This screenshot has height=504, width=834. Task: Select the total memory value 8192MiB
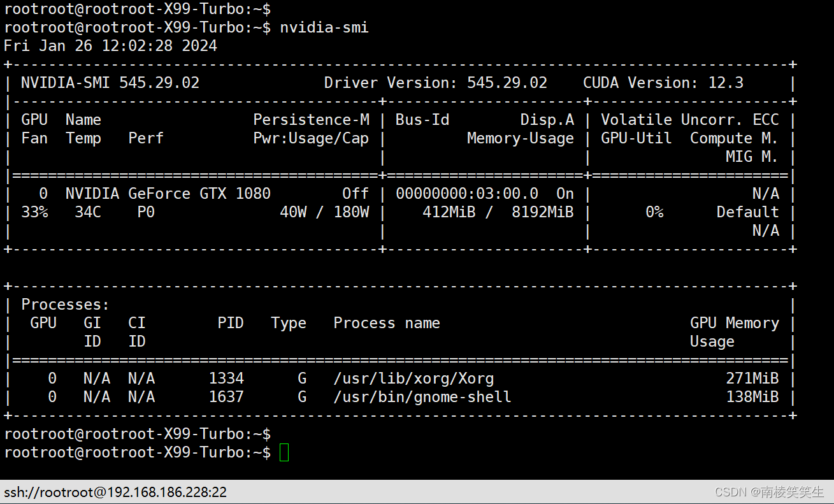coord(543,212)
